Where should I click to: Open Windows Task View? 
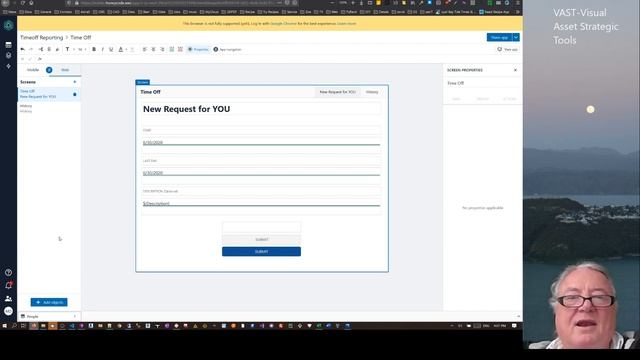point(23,326)
